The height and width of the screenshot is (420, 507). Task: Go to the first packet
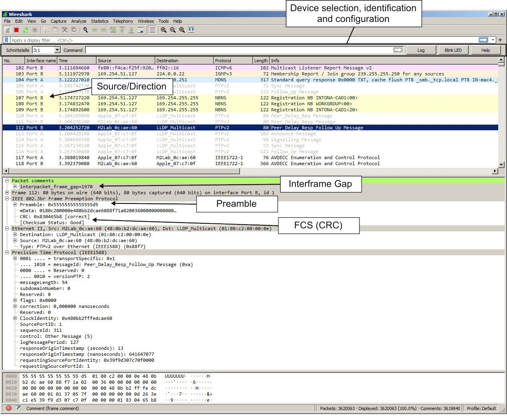point(122,30)
